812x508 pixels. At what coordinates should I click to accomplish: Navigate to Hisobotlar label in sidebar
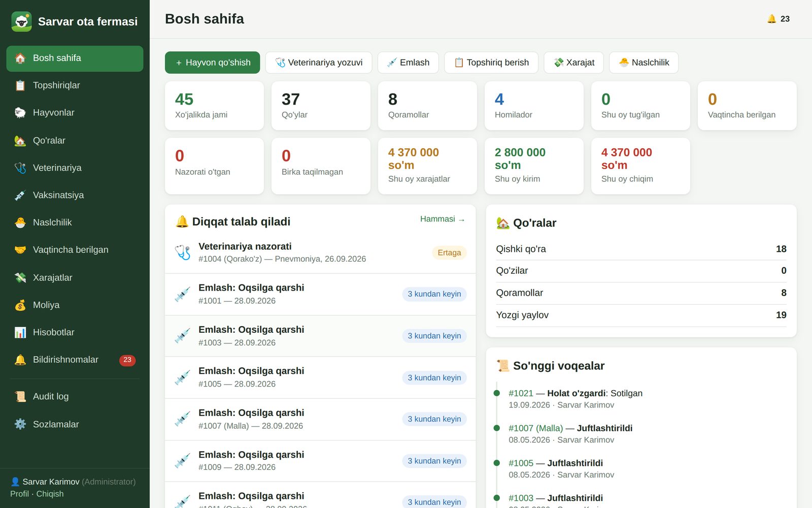point(54,332)
